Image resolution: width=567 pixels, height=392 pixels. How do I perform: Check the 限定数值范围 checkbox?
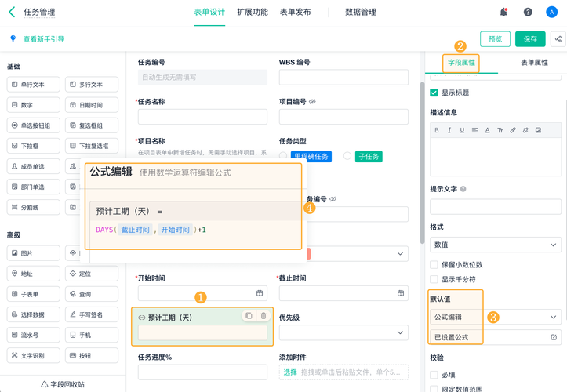pos(434,389)
